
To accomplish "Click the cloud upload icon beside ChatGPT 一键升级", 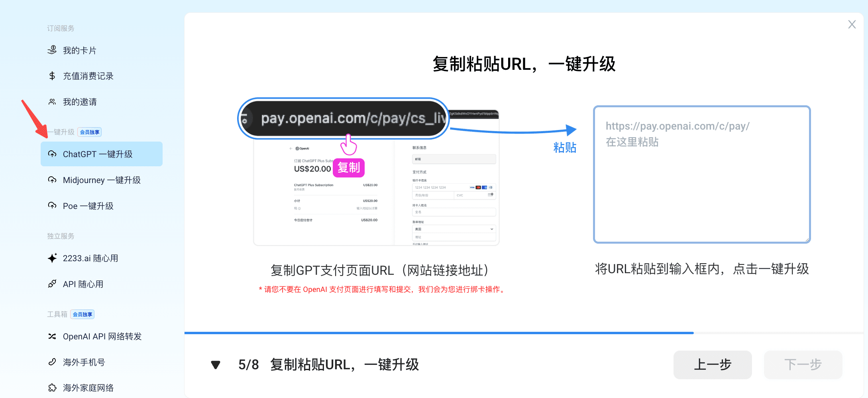I will click(x=52, y=154).
